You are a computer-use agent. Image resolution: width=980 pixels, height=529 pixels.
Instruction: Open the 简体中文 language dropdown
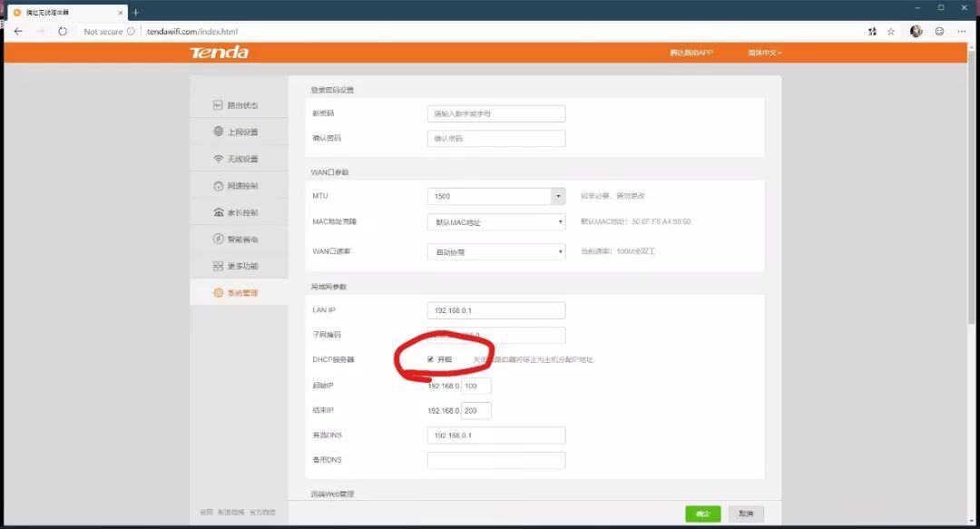click(x=764, y=53)
